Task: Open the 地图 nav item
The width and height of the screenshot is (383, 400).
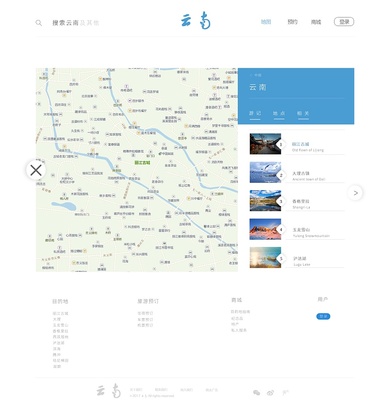Action: click(266, 22)
